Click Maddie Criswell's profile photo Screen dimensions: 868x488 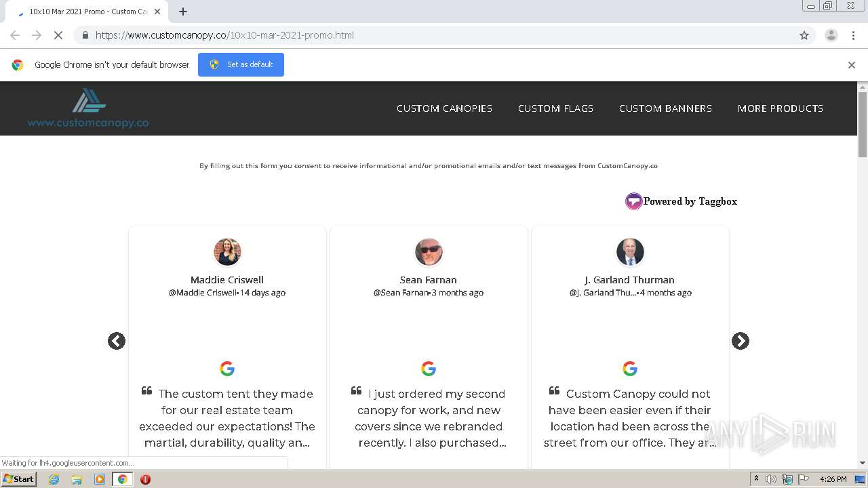(227, 252)
